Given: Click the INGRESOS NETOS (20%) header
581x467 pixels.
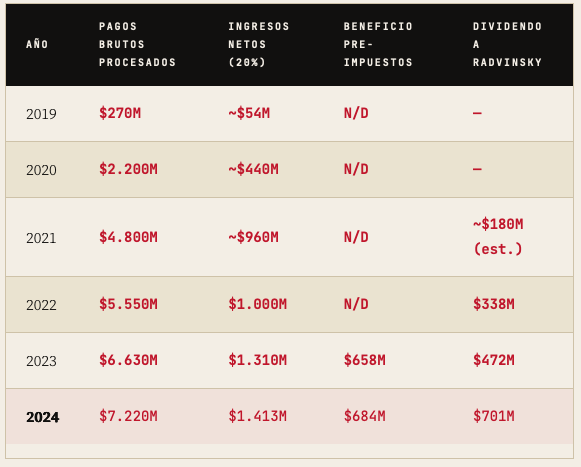Looking at the screenshot, I should 259,44.
